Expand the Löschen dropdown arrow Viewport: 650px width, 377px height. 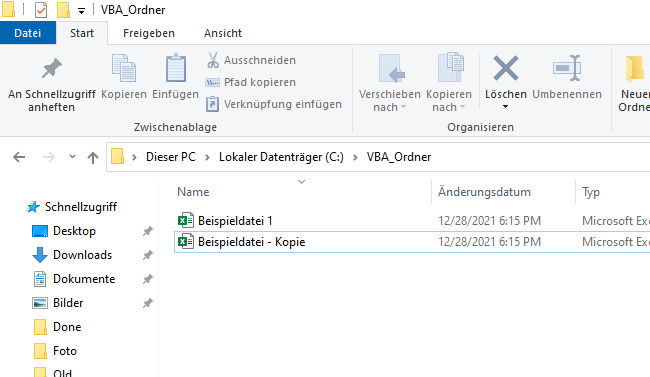pos(505,107)
